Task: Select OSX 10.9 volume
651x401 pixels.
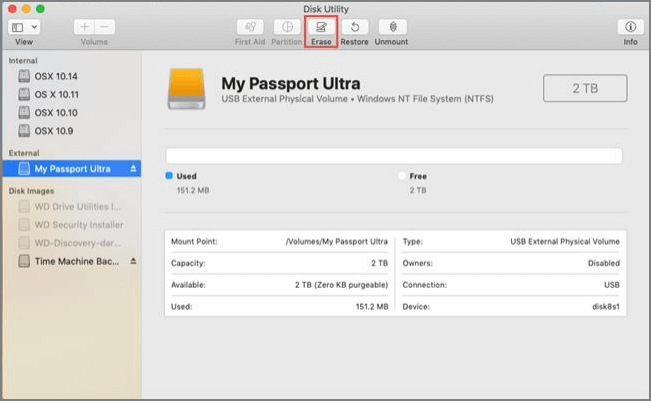Action: (56, 131)
